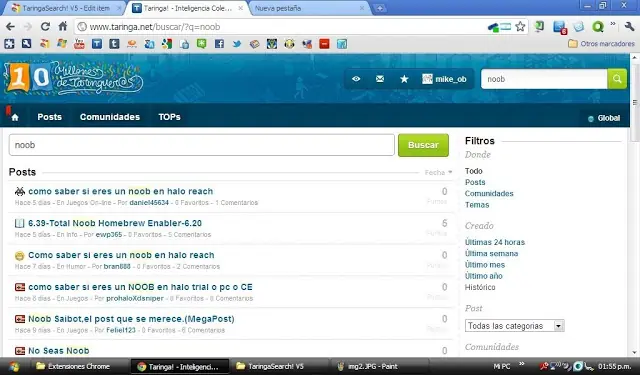Click the header search box containing noob
640x375 pixels.
click(x=544, y=79)
